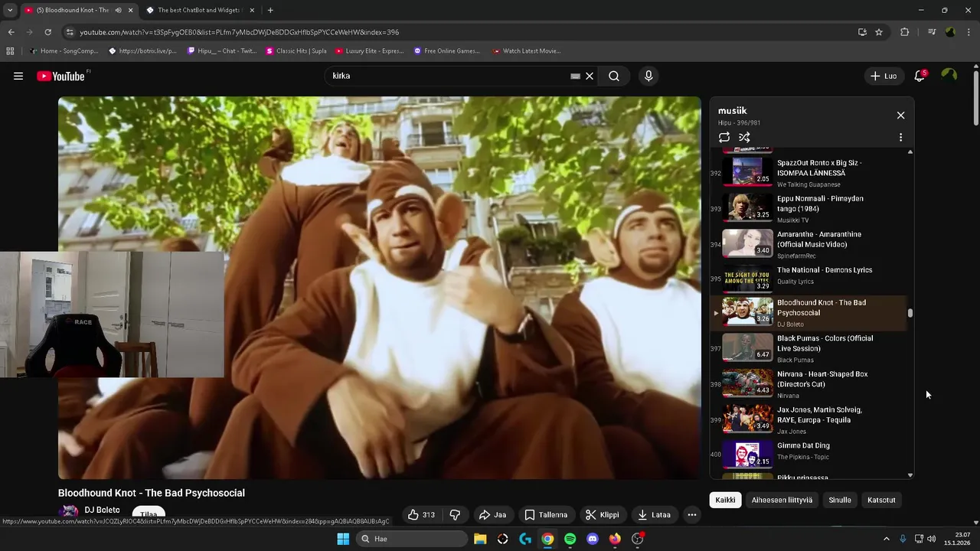Open the Home - SongComp bookmark
The image size is (980, 551).
(x=64, y=51)
